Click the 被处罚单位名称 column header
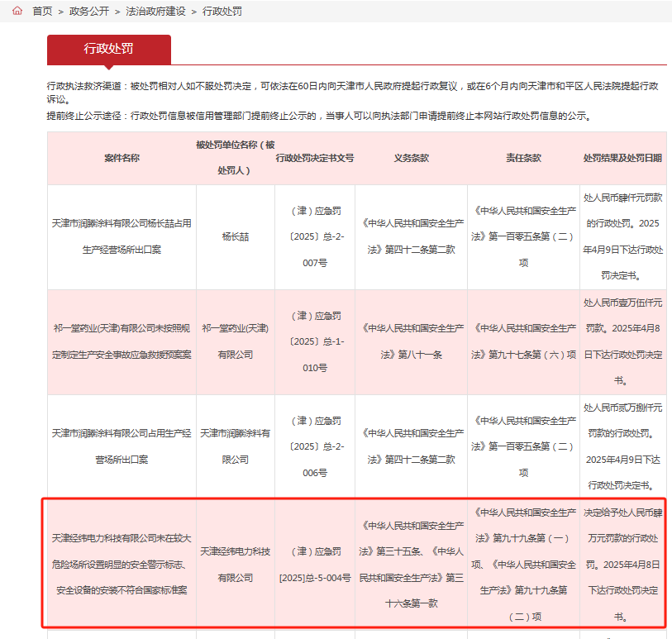Screen dimensions: 672x639 235,158
